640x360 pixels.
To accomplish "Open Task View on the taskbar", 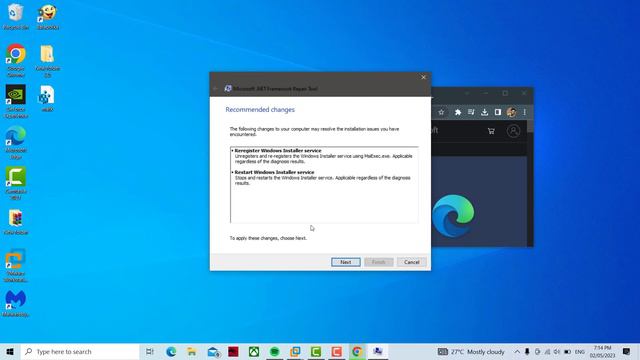I will tap(150, 351).
